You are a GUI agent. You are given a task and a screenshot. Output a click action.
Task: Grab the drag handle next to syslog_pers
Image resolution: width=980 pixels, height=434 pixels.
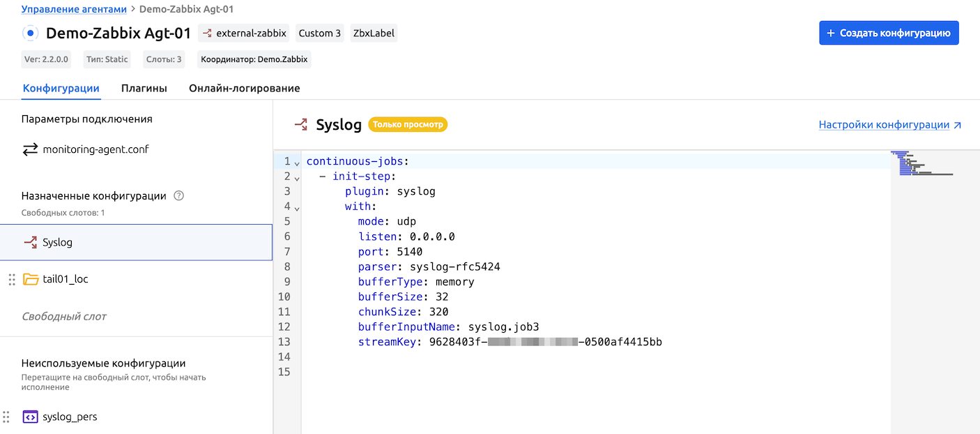[x=6, y=417]
